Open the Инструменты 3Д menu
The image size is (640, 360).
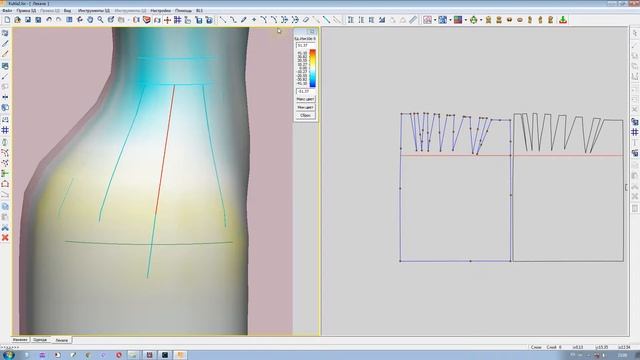94,10
